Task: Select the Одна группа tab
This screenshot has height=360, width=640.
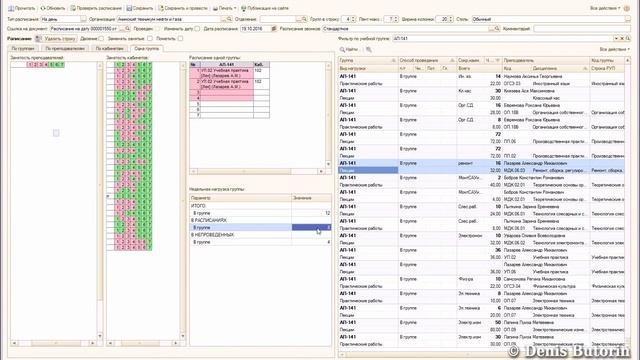Action: (x=147, y=49)
